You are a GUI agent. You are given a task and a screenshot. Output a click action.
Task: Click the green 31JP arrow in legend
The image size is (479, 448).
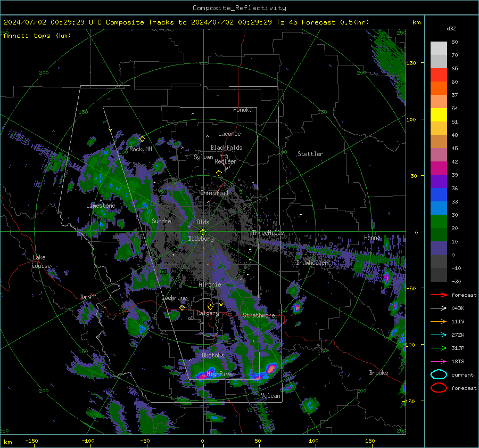(x=439, y=348)
